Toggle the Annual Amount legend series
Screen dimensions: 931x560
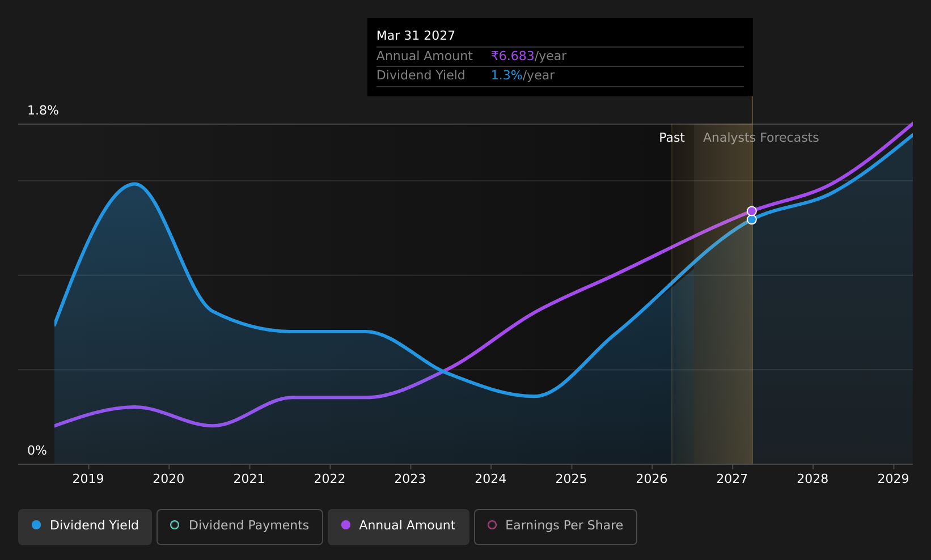(x=399, y=527)
